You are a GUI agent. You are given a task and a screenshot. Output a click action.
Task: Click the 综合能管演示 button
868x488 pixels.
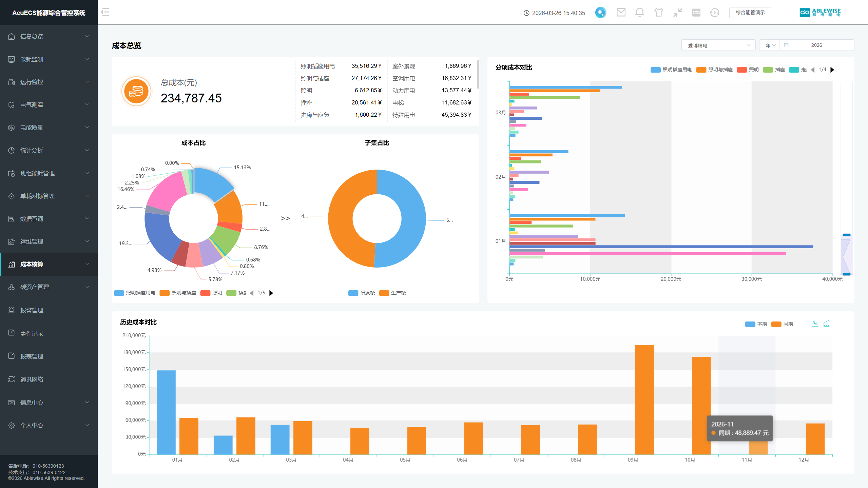750,13
